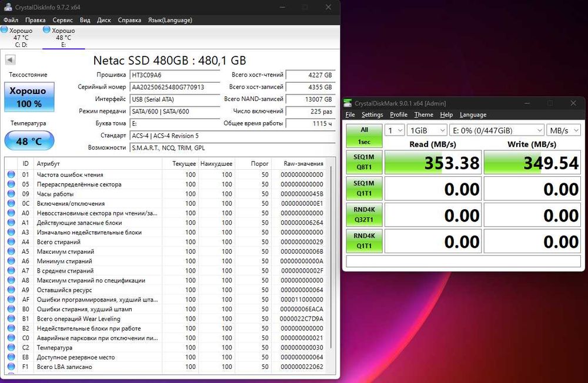Viewport: 588px width, 383px height.
Task: Click status icon for attribute AF row
Action: [11, 300]
